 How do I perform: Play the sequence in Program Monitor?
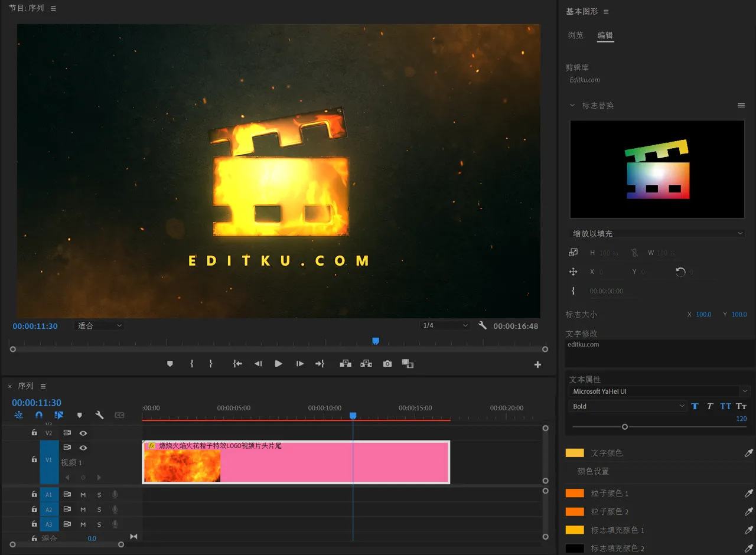278,364
